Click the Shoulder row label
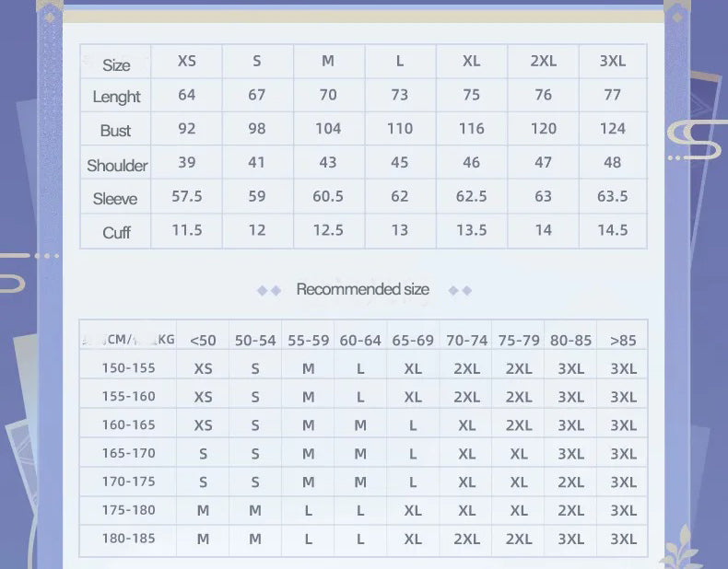The width and height of the screenshot is (728, 569). coord(117,165)
